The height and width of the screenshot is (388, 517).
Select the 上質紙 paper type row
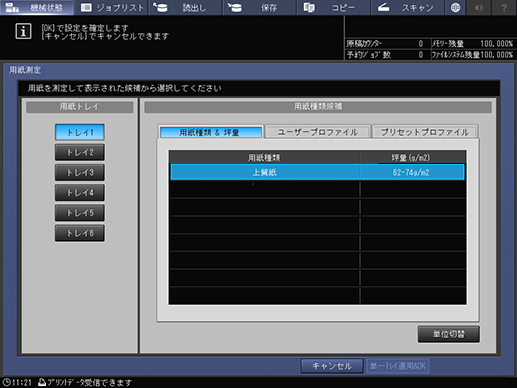pyautogui.click(x=317, y=172)
